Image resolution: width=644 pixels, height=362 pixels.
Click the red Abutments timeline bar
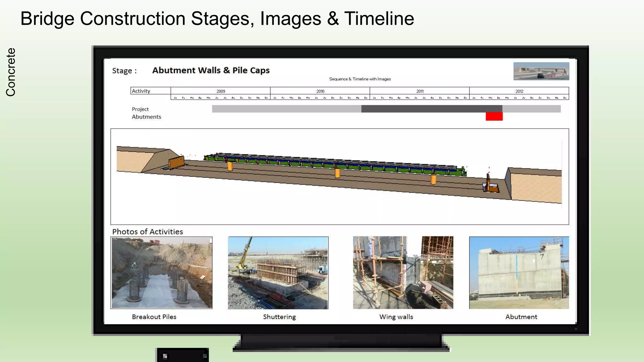[x=494, y=117]
